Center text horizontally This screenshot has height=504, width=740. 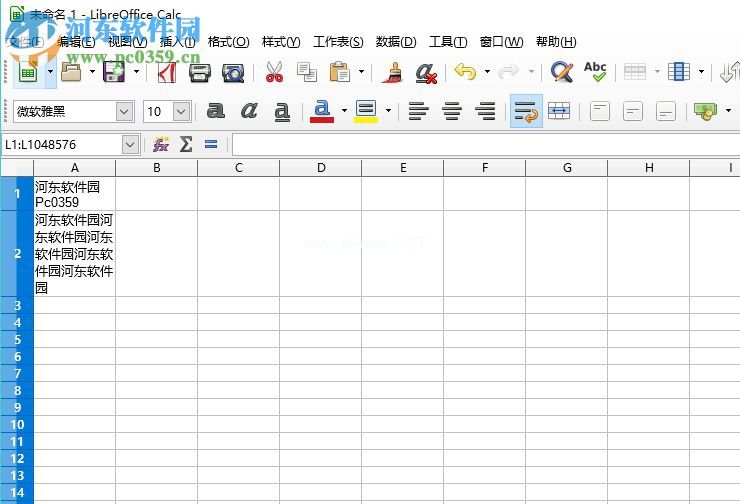(x=452, y=111)
